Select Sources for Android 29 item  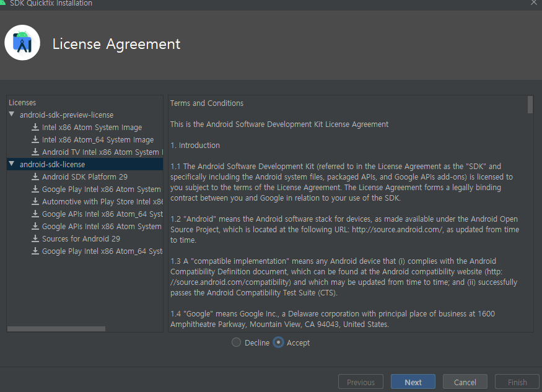[81, 238]
